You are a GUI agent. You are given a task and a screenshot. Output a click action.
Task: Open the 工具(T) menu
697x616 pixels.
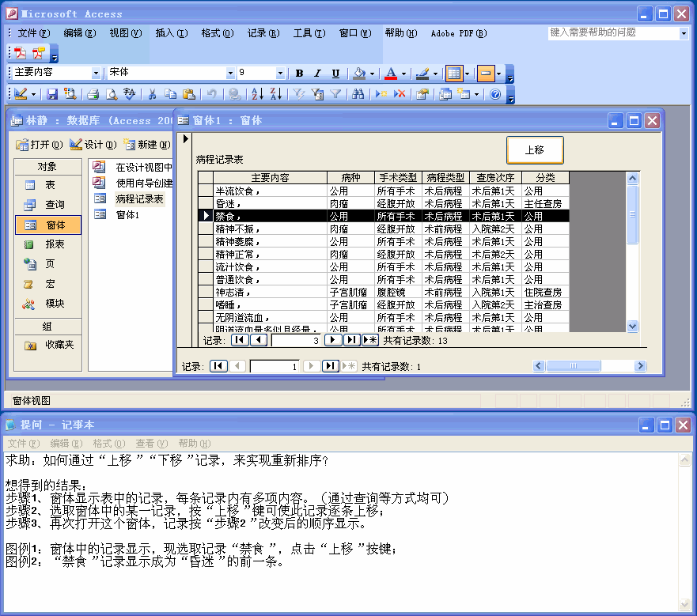click(x=309, y=33)
